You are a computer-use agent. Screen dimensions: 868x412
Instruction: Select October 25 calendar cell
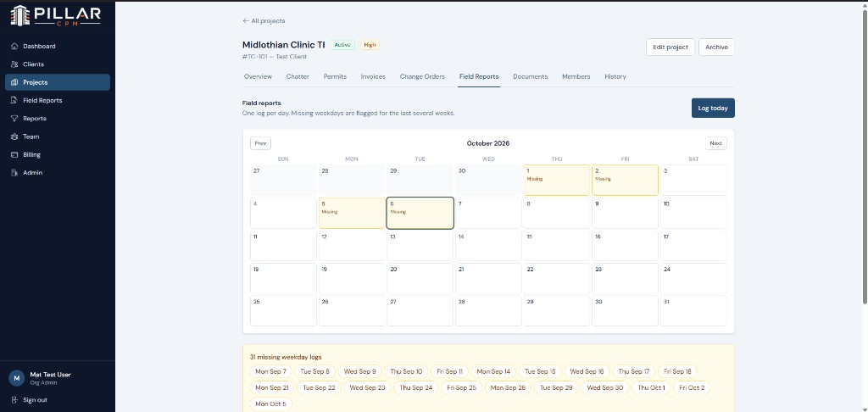pos(283,310)
